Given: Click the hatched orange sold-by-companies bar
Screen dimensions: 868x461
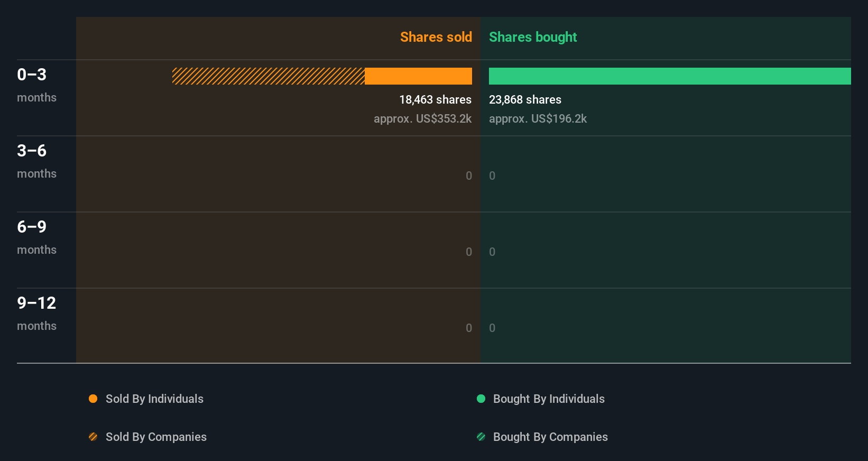Looking at the screenshot, I should [269, 76].
